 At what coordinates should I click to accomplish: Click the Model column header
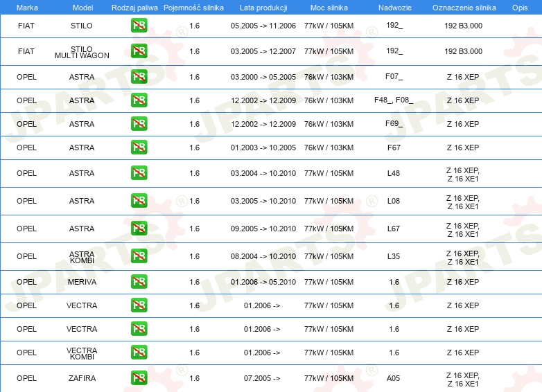[x=82, y=8]
